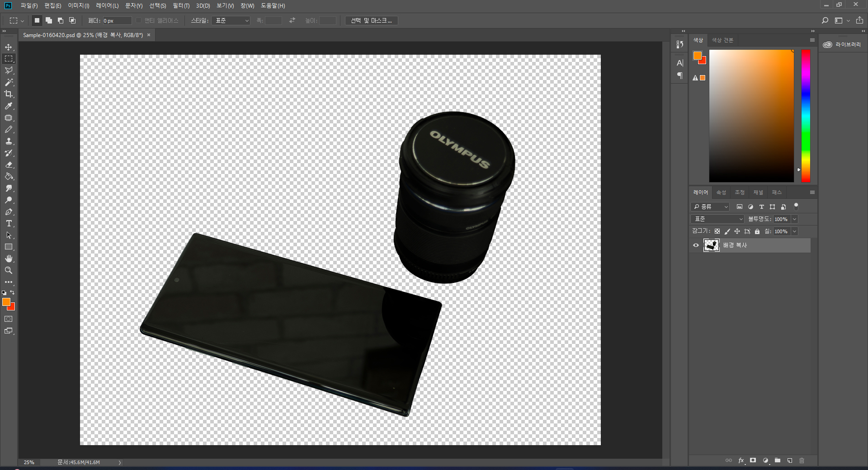
Task: Add layer mask button
Action: pos(753,461)
